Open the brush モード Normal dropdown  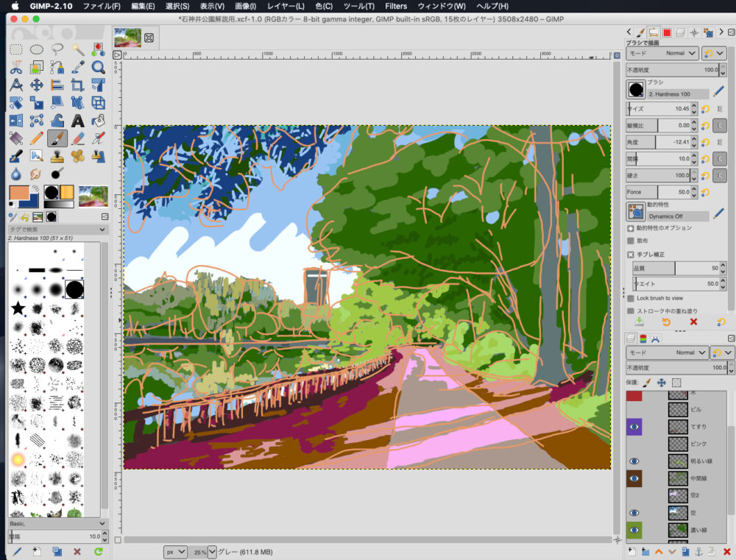click(x=661, y=54)
